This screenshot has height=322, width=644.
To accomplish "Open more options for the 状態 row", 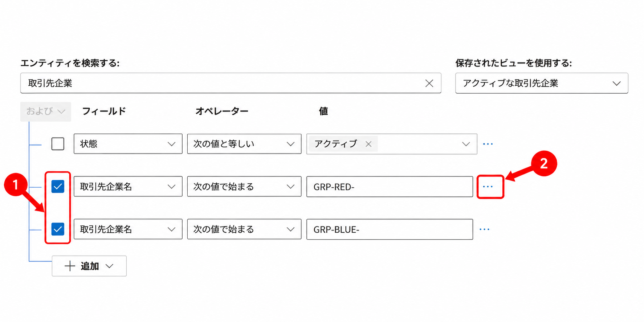I will point(488,144).
